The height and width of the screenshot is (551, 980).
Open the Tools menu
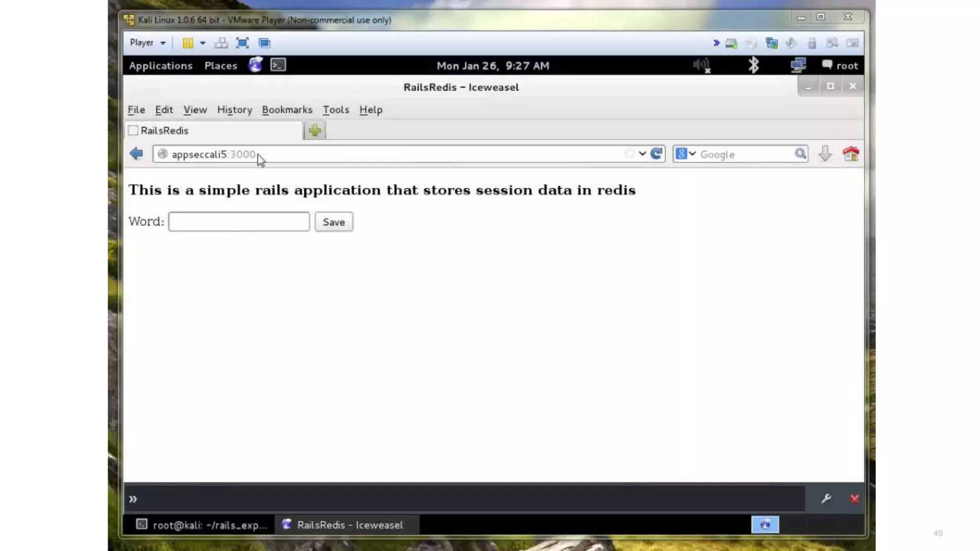pos(335,110)
